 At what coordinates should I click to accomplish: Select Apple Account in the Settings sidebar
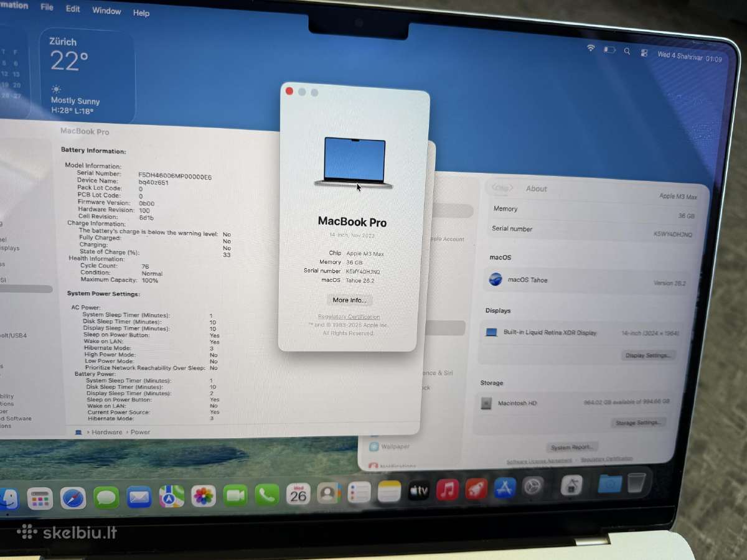click(447, 239)
